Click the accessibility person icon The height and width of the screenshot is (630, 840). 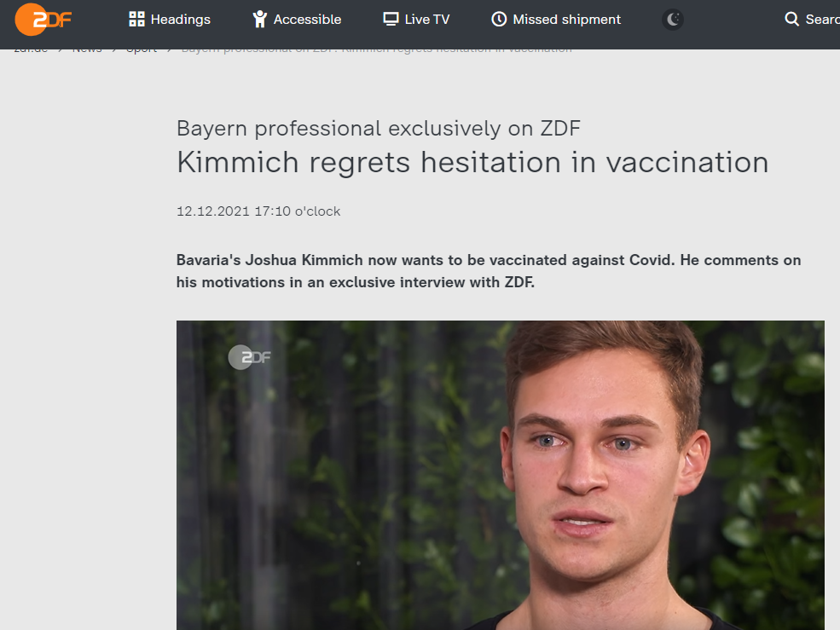coord(260,19)
